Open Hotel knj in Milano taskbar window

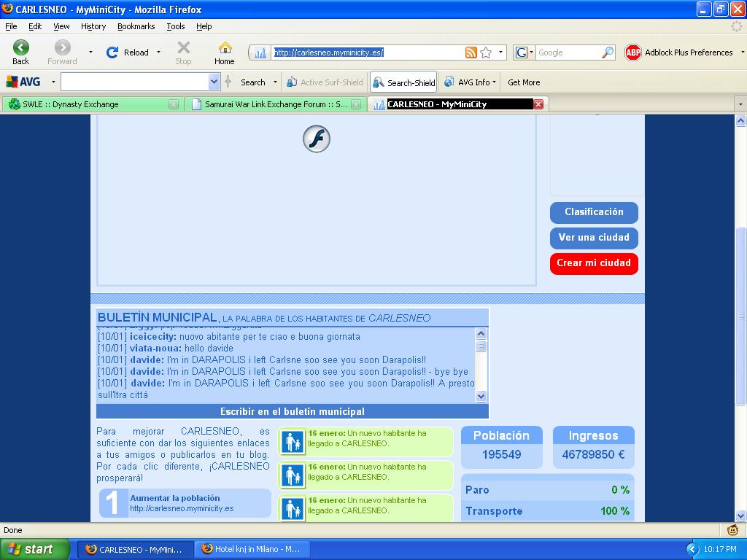(x=250, y=549)
